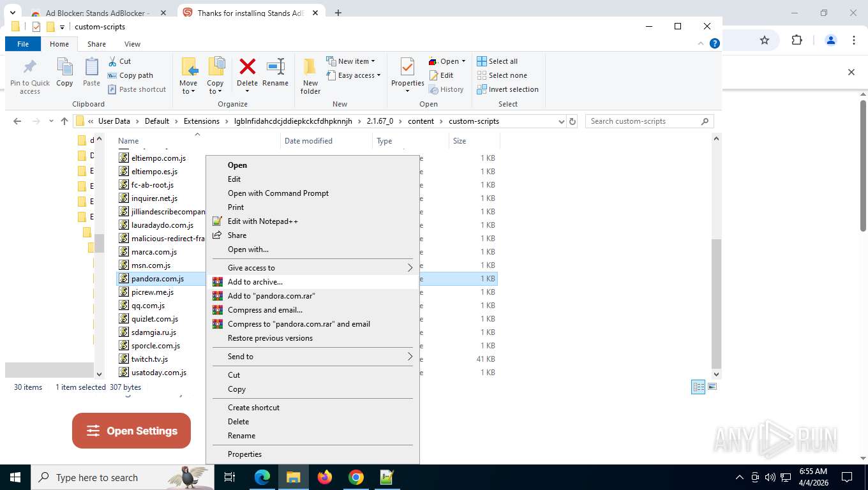Open the File tab
Viewport: 868px width, 490px height.
pyautogui.click(x=23, y=44)
